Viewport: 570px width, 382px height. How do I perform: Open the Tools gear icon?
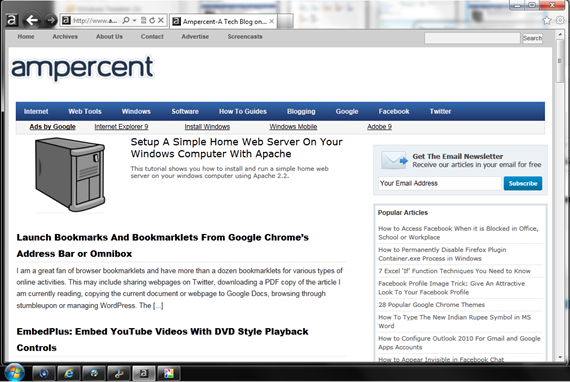point(560,20)
